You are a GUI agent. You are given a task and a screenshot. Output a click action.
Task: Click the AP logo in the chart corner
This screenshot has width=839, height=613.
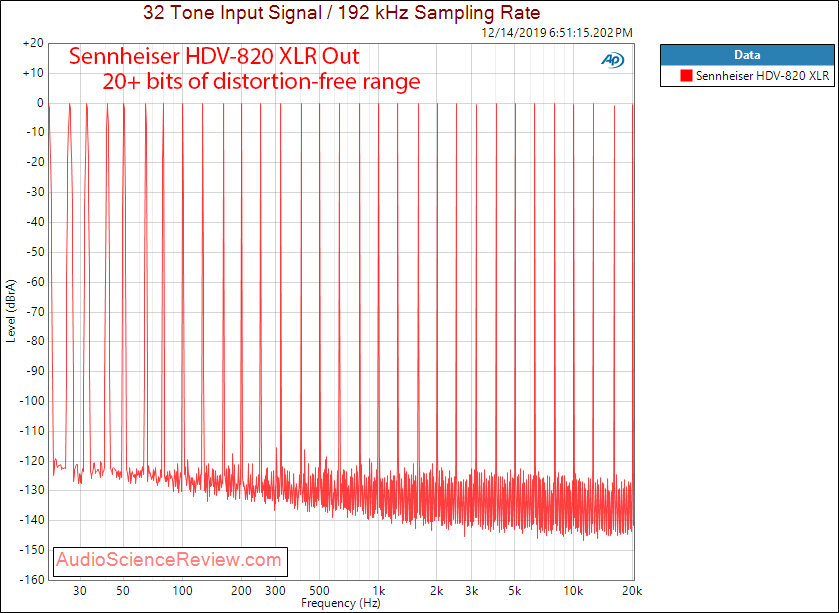click(612, 60)
